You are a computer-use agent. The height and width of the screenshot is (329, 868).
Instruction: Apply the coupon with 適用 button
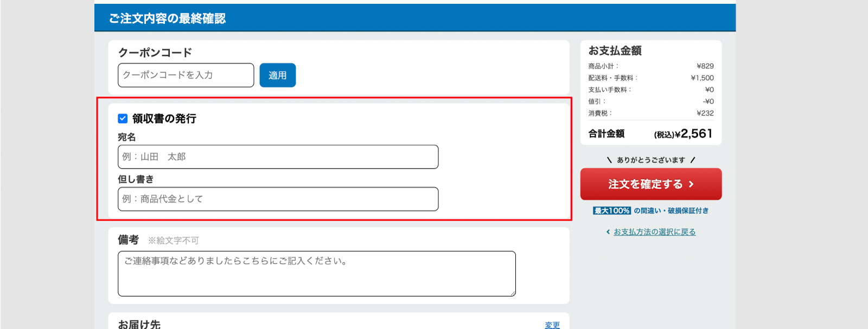click(x=277, y=75)
